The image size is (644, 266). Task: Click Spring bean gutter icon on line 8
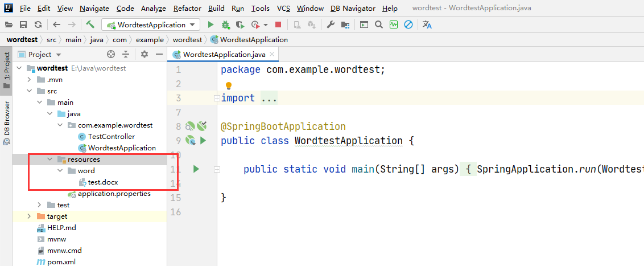coord(190,126)
